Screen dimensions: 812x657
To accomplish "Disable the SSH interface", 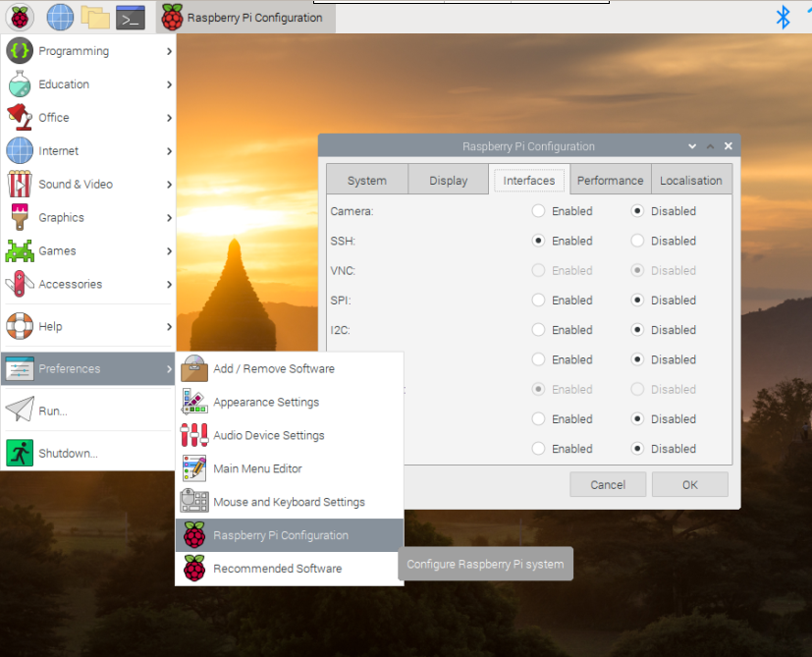I will [637, 241].
